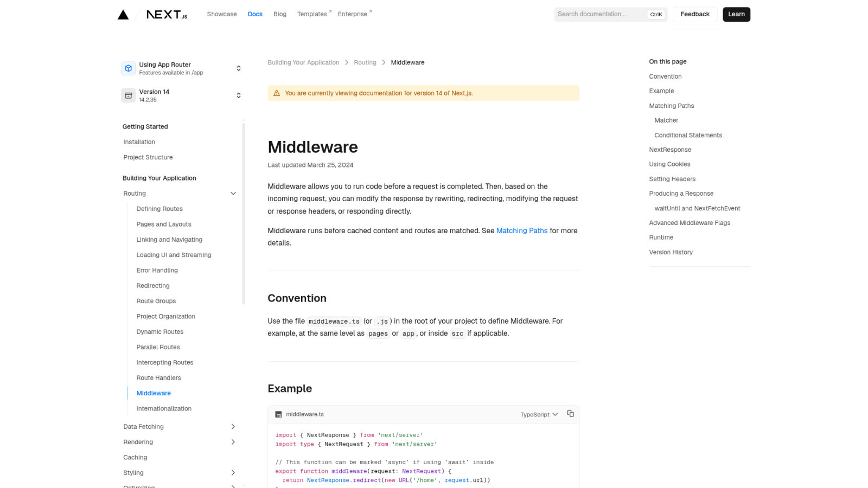Copy the middleware.ts code snippet
The image size is (868, 488).
click(x=570, y=414)
